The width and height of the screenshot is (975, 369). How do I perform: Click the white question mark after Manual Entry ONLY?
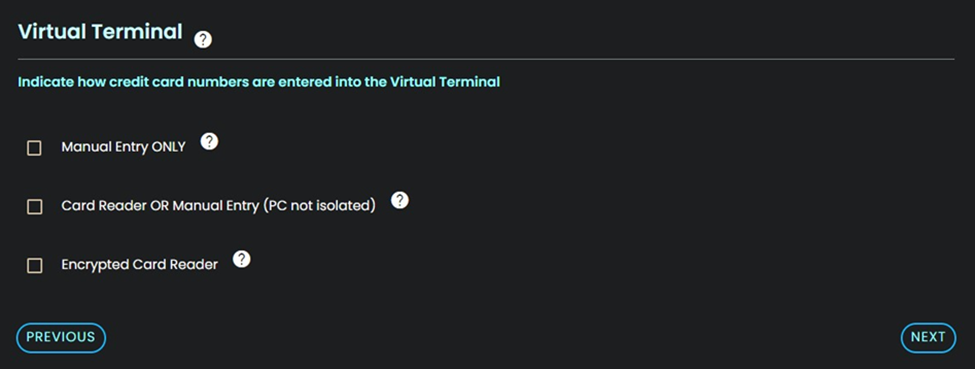tap(210, 142)
